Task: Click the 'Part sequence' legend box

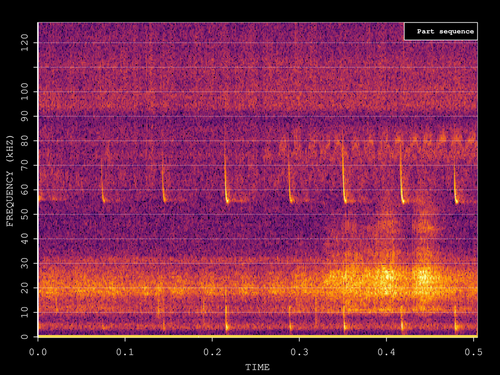Action: 441,32
